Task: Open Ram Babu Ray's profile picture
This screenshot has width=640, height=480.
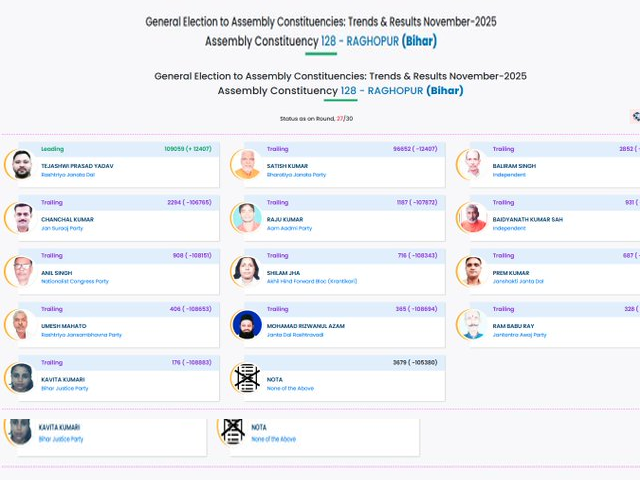Action: pyautogui.click(x=472, y=325)
